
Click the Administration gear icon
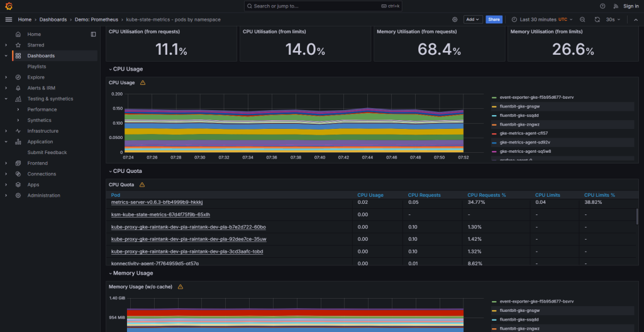(18, 195)
